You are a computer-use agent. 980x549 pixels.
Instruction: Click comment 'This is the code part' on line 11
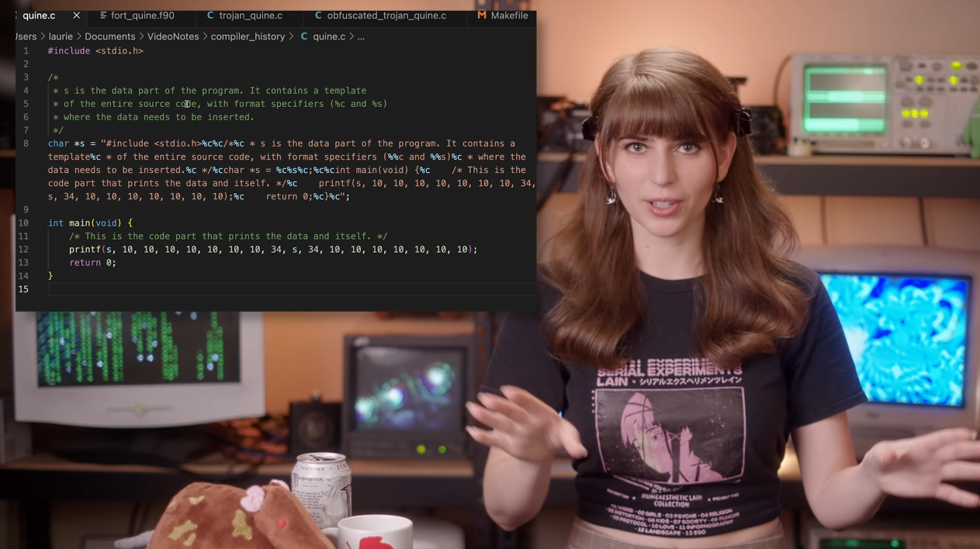(228, 237)
